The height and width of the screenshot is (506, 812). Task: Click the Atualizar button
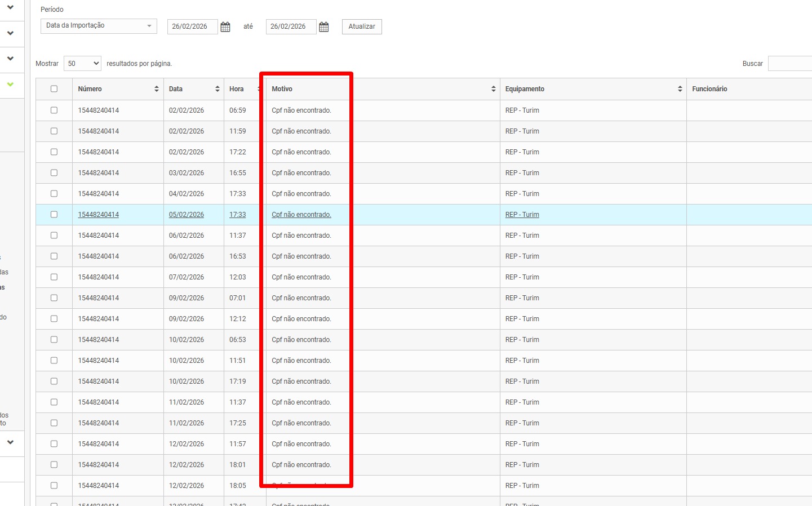click(362, 26)
